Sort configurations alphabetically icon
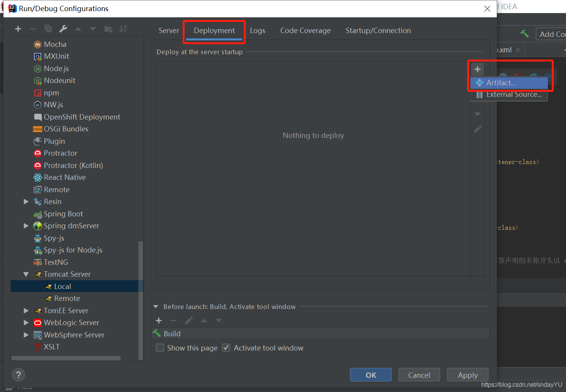The width and height of the screenshot is (566, 392). pyautogui.click(x=123, y=29)
